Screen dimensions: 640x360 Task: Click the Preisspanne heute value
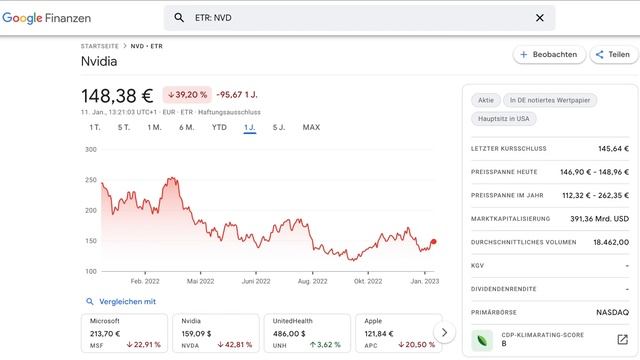(x=594, y=172)
